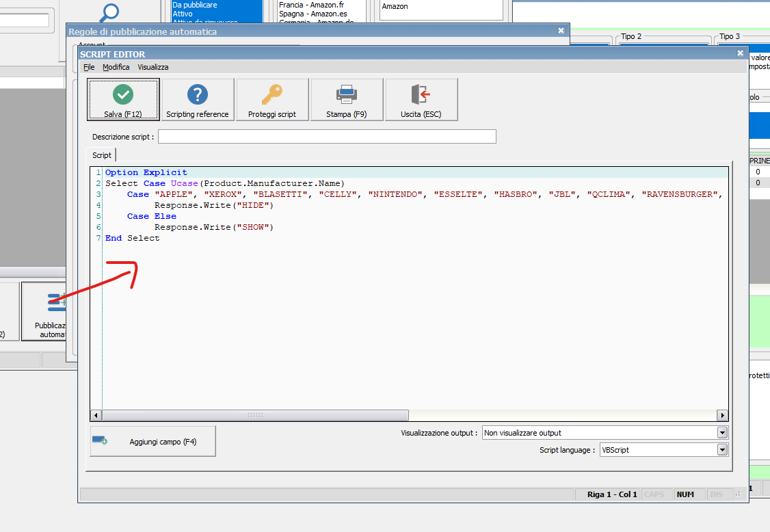Click the "QCLIMA" string in the script
This screenshot has height=532, width=770.
tap(609, 194)
